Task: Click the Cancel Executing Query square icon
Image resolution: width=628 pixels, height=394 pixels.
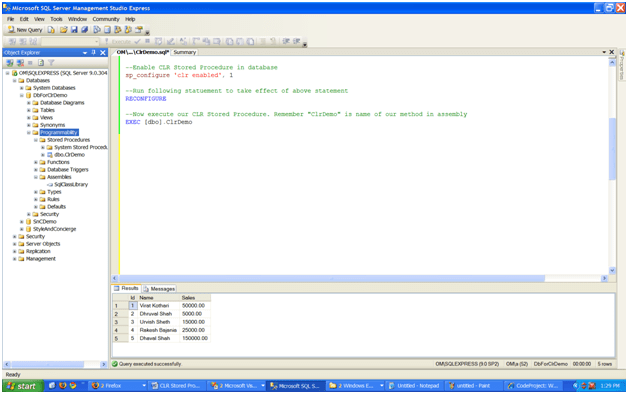Action: (x=147, y=41)
